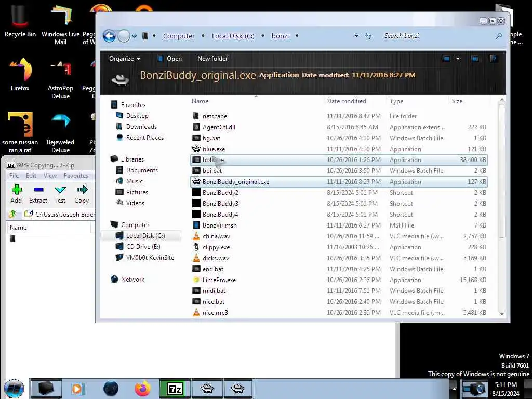Open the Windows Start orb
This screenshot has width=532, height=399.
(x=14, y=389)
